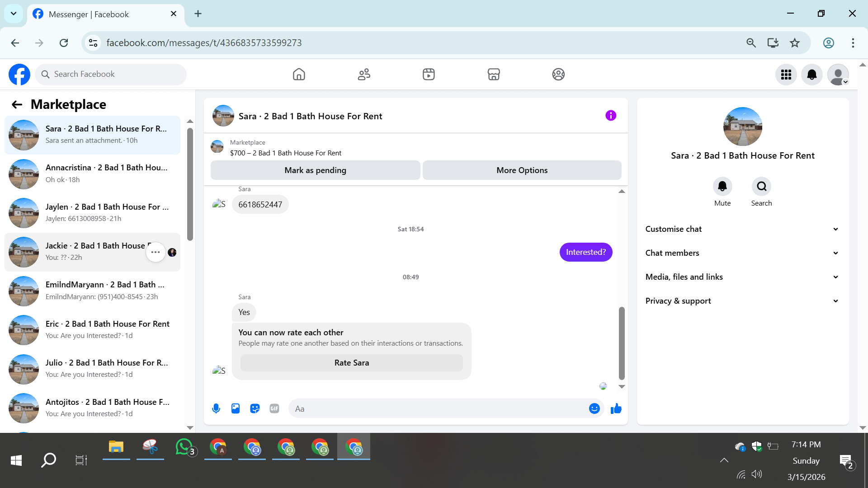
Task: Open the $700 listing link
Action: (286, 153)
